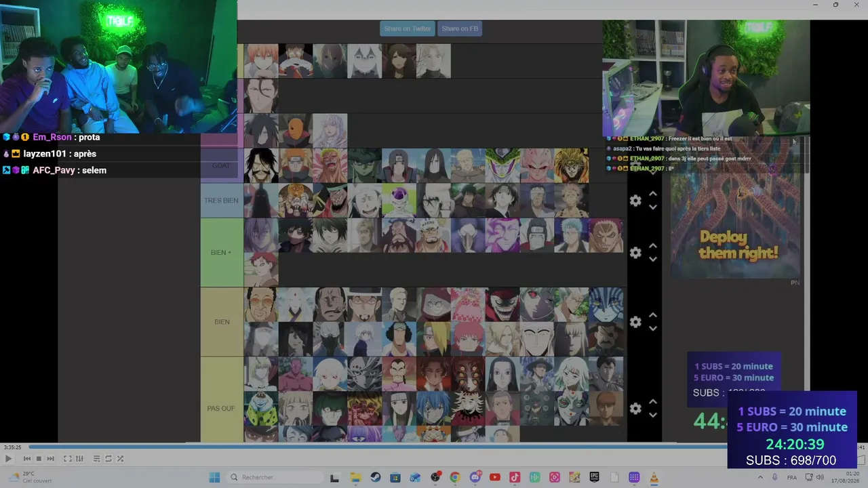868x488 pixels.
Task: Open the volume tray icon
Action: click(820, 477)
